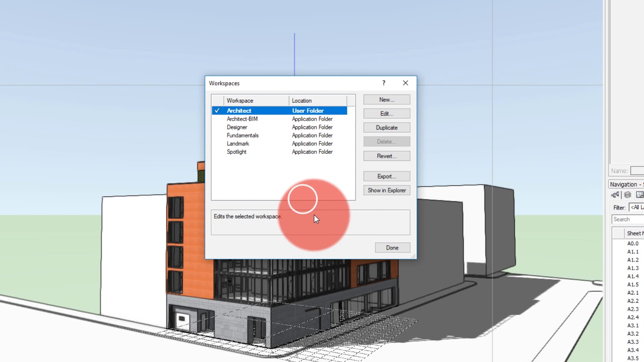This screenshot has width=644, height=362.
Task: Select sheet A1.3 in Navigation list
Action: point(632,268)
